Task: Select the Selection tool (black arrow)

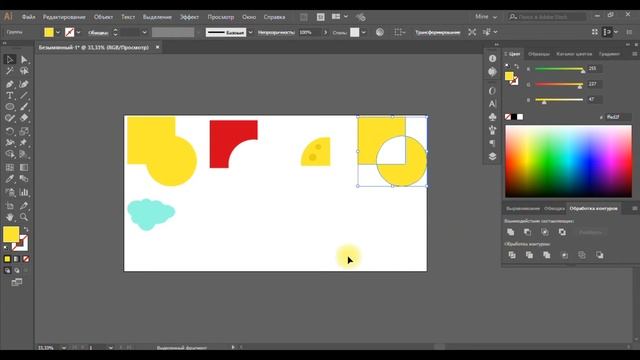Action: point(10,60)
